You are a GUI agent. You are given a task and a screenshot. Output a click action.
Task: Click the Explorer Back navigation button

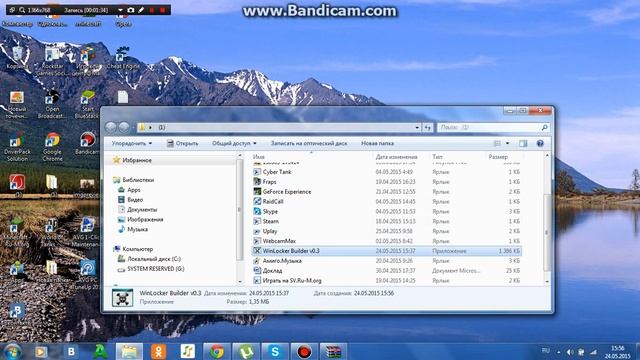[x=111, y=127]
